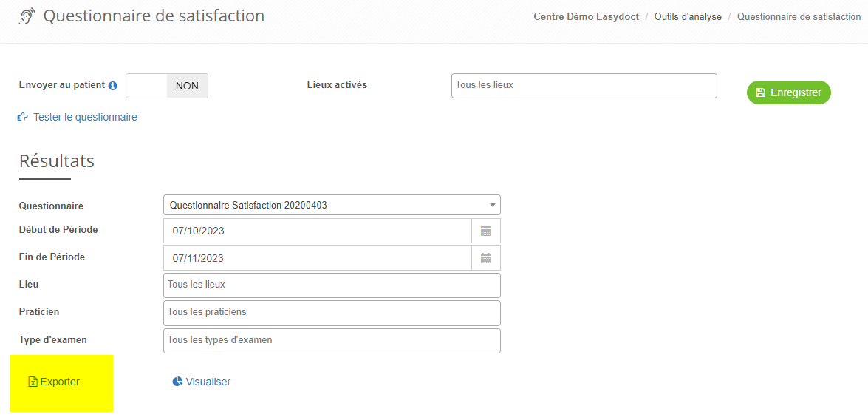The height and width of the screenshot is (420, 868).
Task: Open the Lieu selector under Résultats
Action: 332,285
